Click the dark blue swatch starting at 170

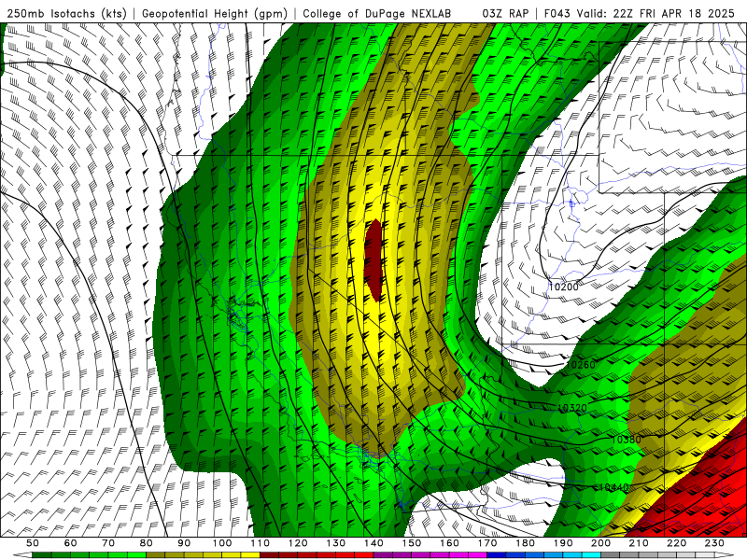click(497, 555)
